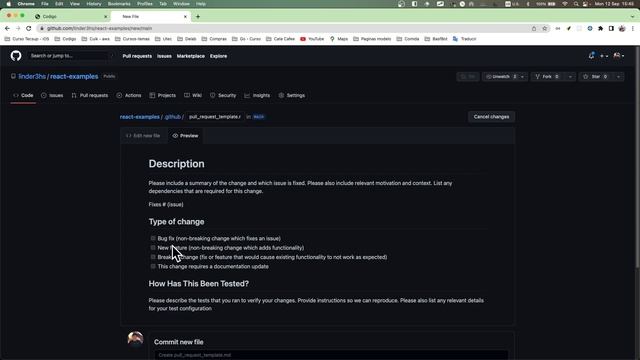Open the History menu in menu bar
The image size is (640, 360).
pyautogui.click(x=93, y=4)
